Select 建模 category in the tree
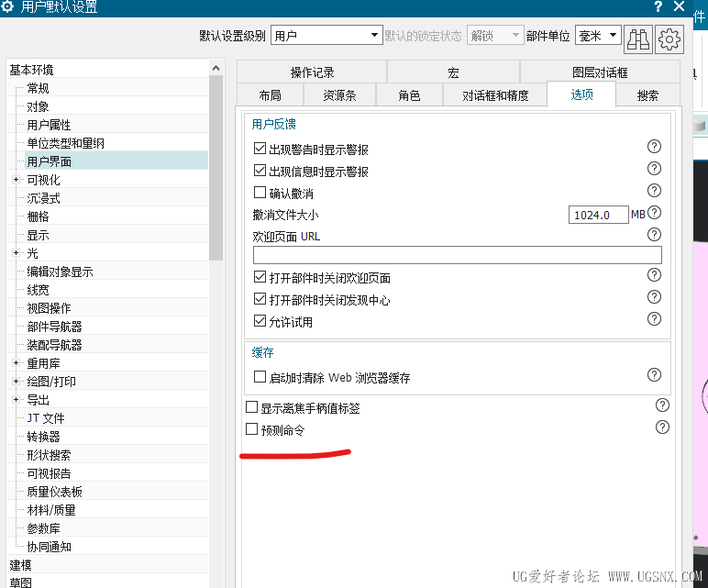This screenshot has height=588, width=708. (20, 565)
